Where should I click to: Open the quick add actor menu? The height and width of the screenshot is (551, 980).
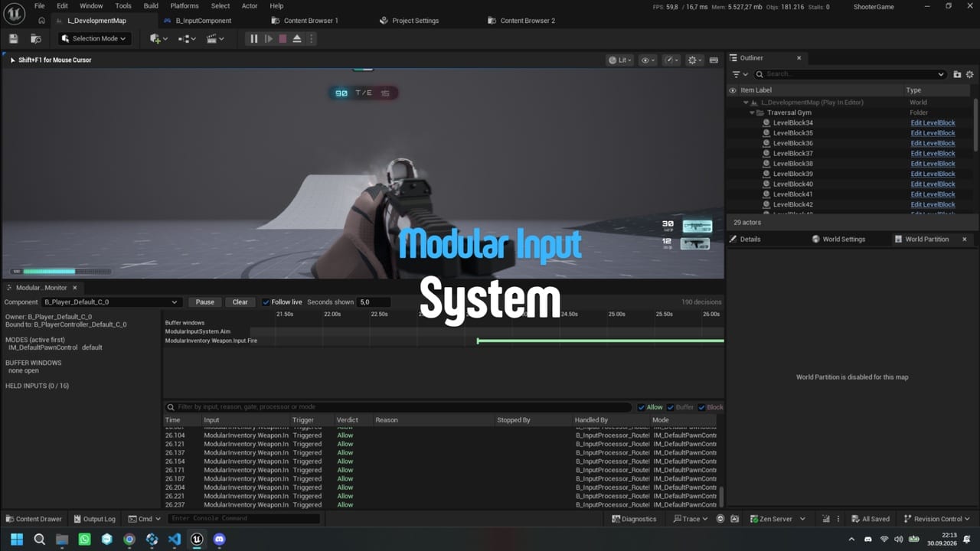tap(158, 38)
